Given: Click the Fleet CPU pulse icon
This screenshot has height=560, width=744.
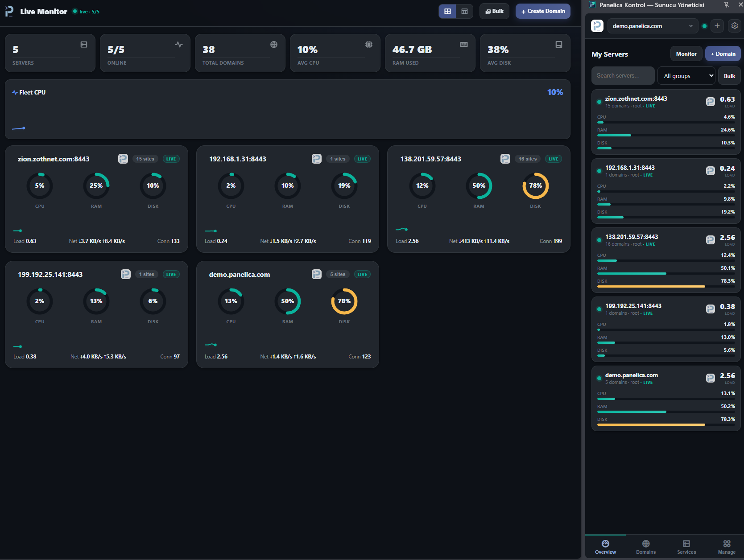Looking at the screenshot, I should tap(15, 92).
